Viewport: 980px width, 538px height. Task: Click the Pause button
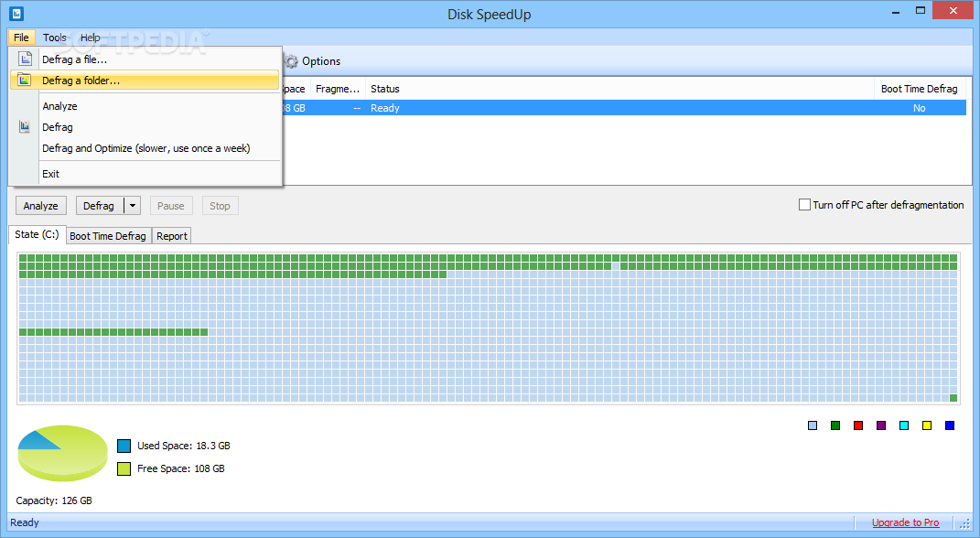170,206
